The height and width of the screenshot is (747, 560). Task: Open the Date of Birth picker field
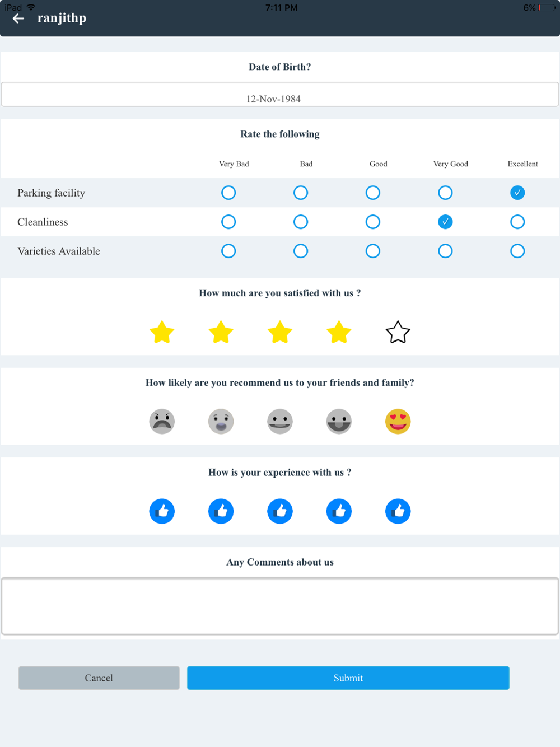tap(280, 95)
